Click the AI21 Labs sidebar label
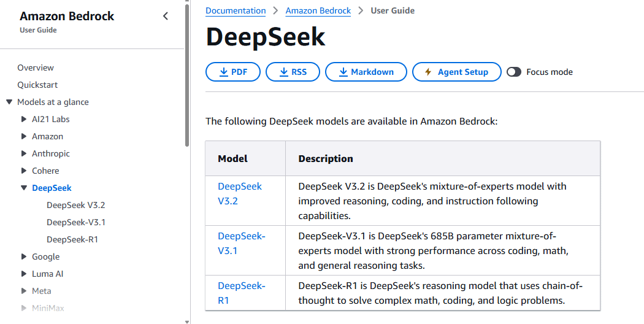644x324 pixels. click(51, 119)
